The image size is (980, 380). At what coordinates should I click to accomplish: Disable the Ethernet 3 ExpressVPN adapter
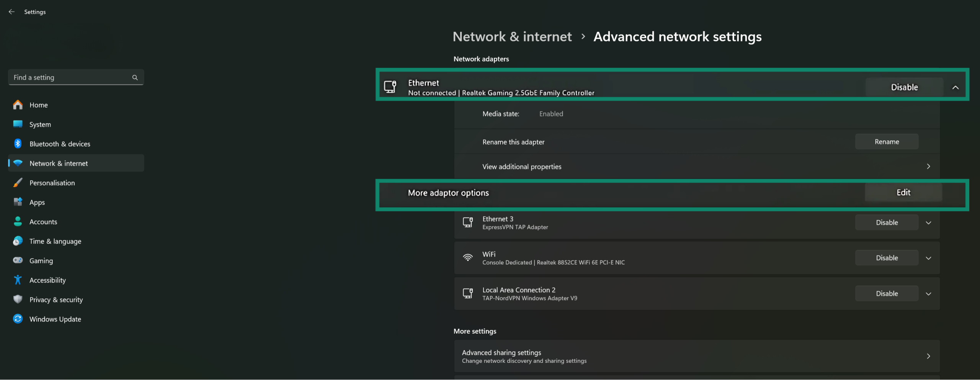click(x=887, y=223)
